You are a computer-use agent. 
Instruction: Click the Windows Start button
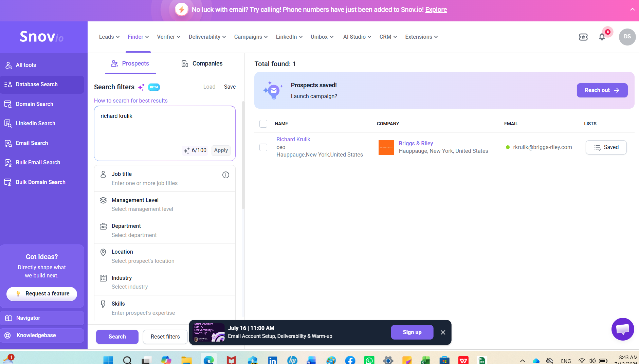(x=108, y=360)
